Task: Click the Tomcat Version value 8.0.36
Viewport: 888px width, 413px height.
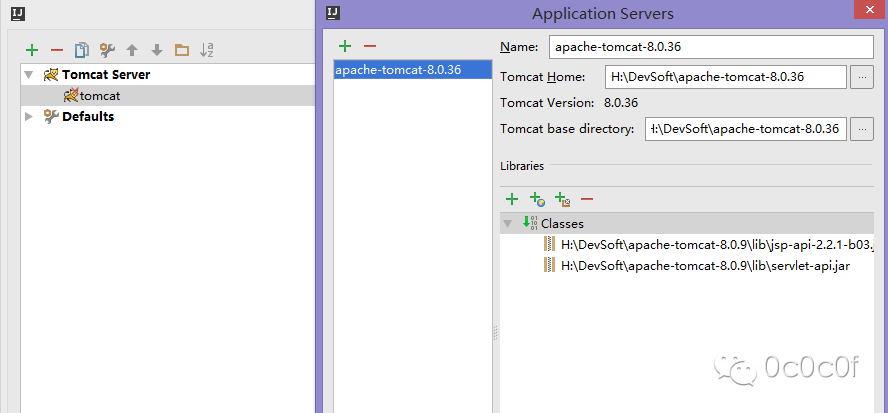Action: pos(621,103)
